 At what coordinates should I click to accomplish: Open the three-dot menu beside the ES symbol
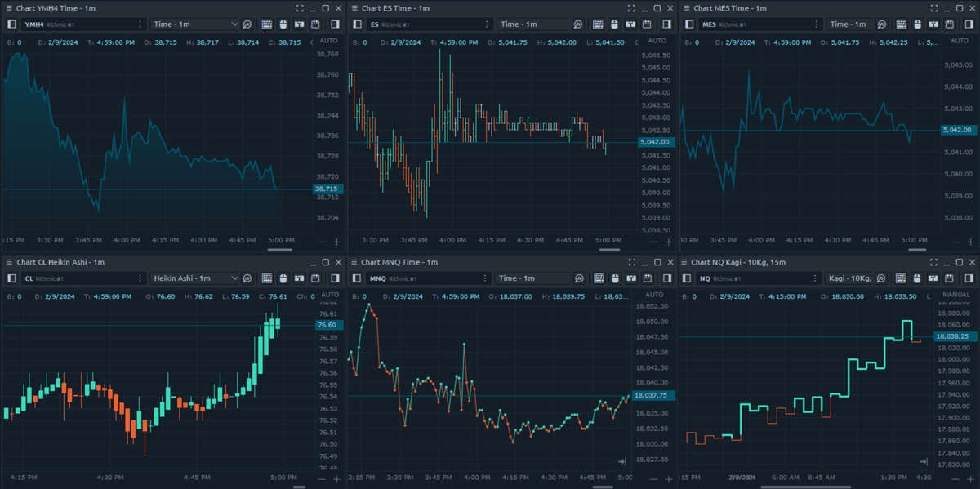click(487, 24)
